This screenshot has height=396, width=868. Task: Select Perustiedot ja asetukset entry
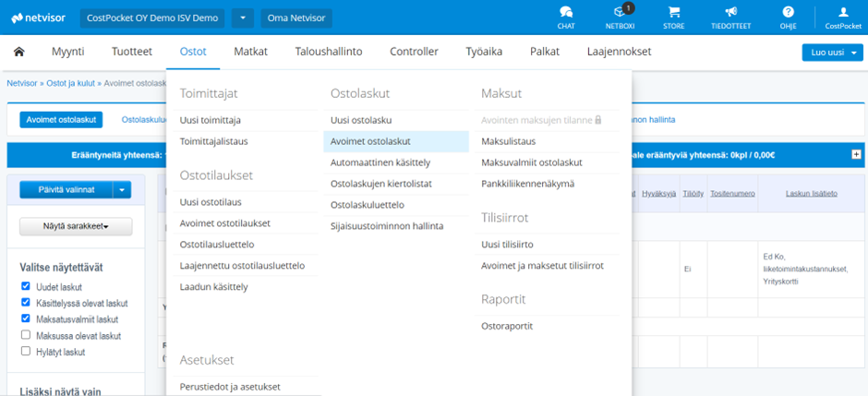click(x=230, y=387)
